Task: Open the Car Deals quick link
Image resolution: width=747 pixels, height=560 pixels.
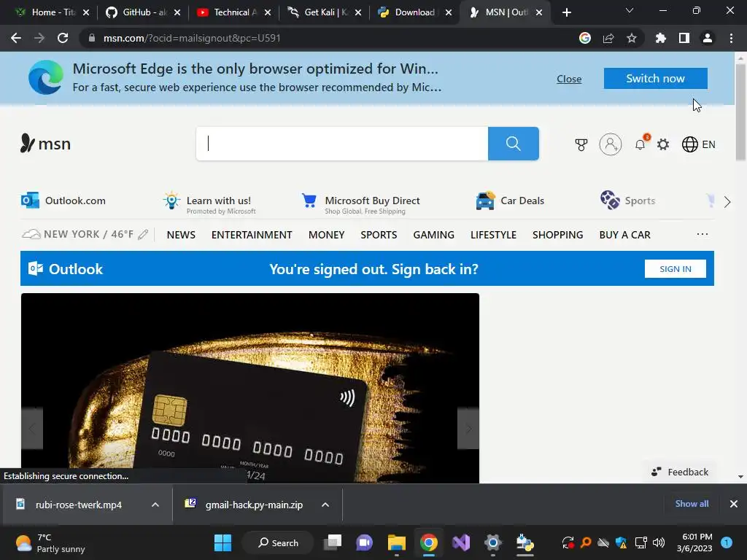Action: pos(510,201)
